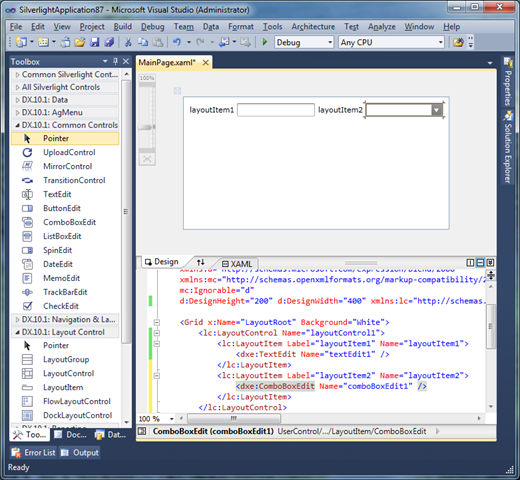This screenshot has width=520, height=480.
Task: Click the designer zoom slider thumb
Action: pos(147,127)
